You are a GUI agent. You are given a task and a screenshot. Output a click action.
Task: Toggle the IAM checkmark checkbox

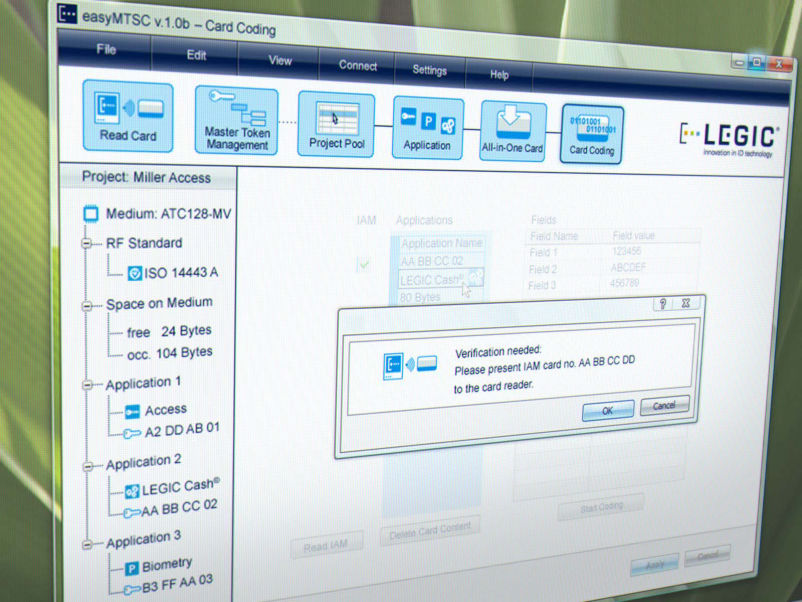coord(364,264)
